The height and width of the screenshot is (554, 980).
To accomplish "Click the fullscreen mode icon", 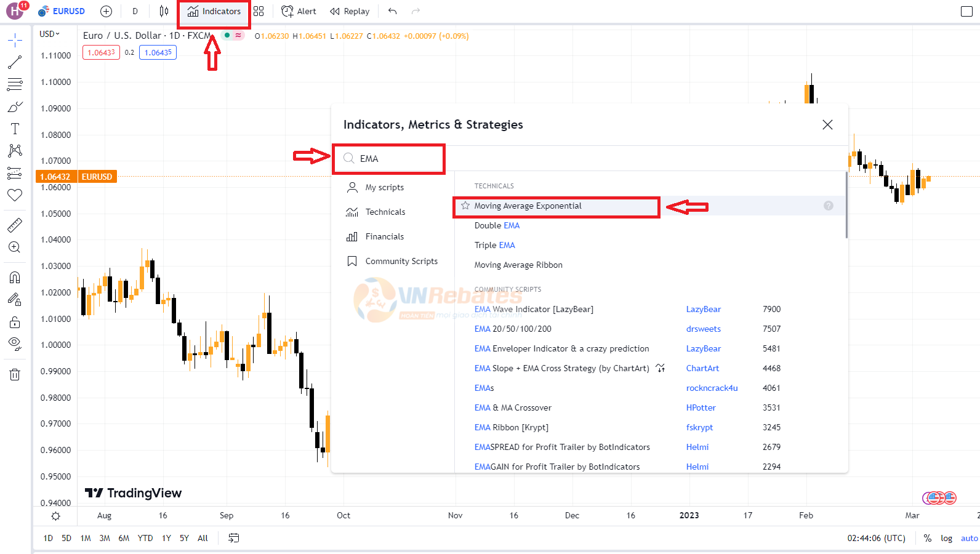I will (x=966, y=11).
